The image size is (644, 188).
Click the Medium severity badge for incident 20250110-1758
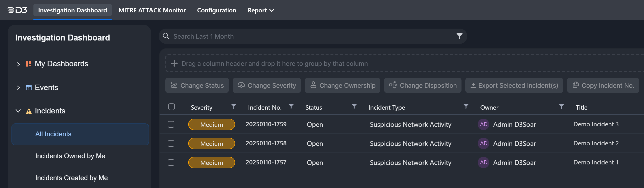211,143
